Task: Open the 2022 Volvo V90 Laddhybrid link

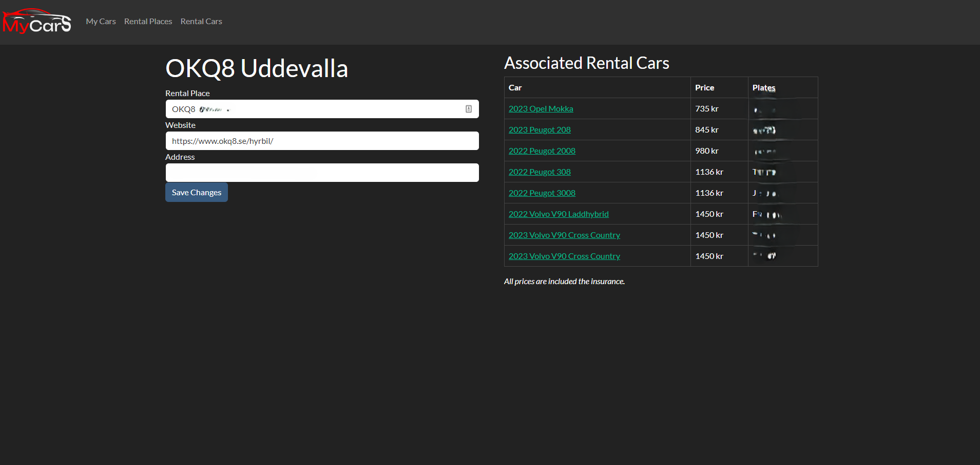Action: pos(559,214)
